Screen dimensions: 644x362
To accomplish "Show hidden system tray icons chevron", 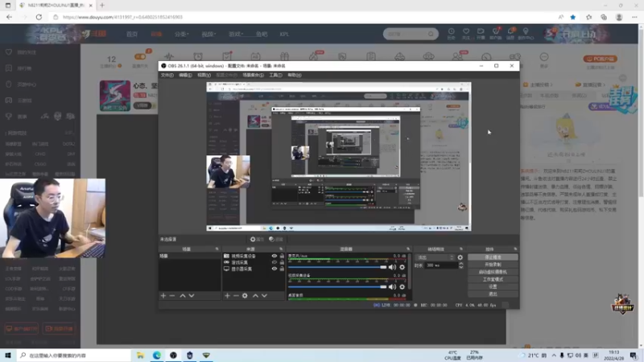I will [x=554, y=356].
